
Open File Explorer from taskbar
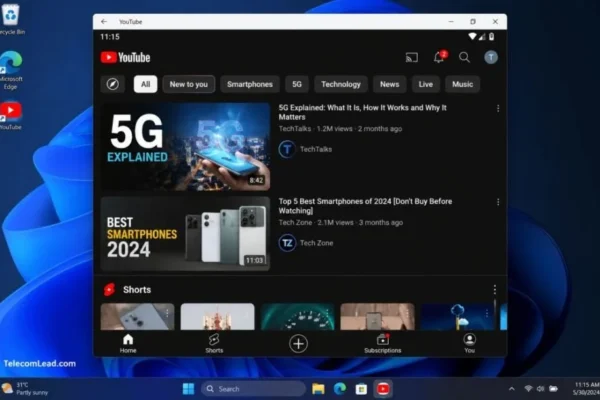(318, 389)
